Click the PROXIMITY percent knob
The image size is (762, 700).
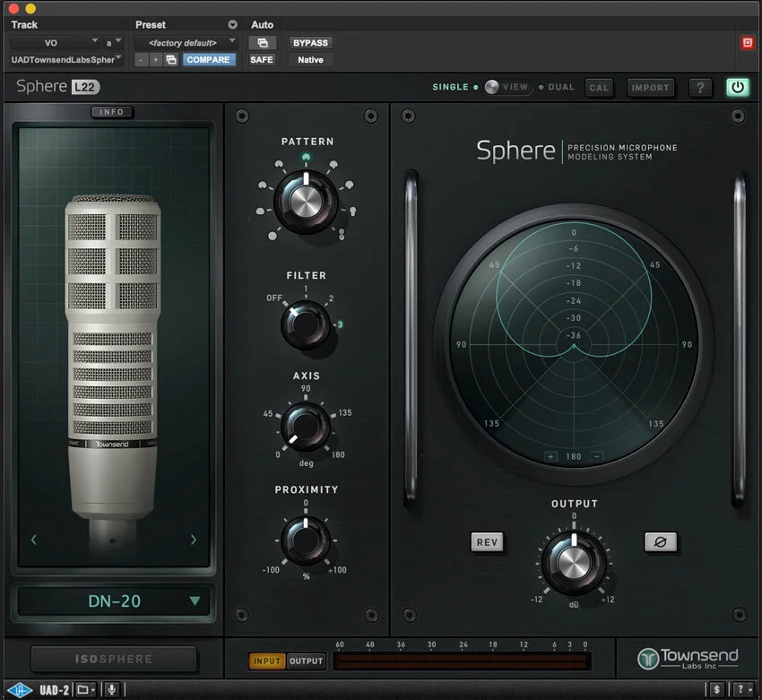coord(306,540)
